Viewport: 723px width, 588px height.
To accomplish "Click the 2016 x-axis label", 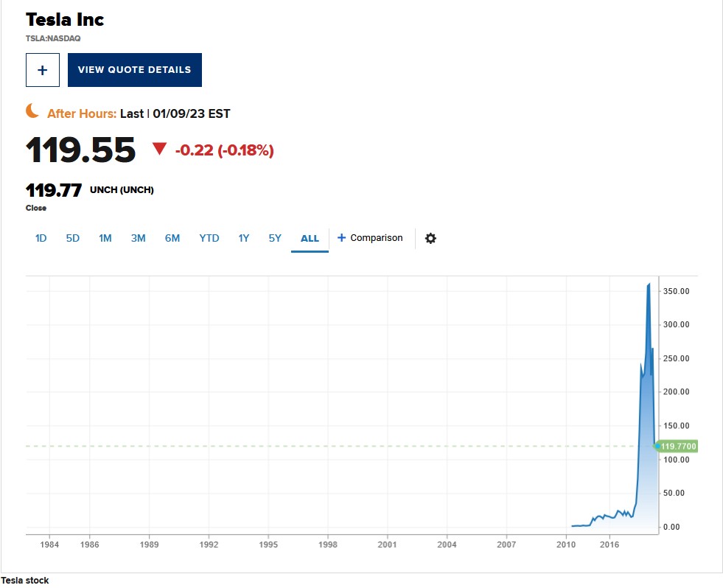I will (609, 545).
